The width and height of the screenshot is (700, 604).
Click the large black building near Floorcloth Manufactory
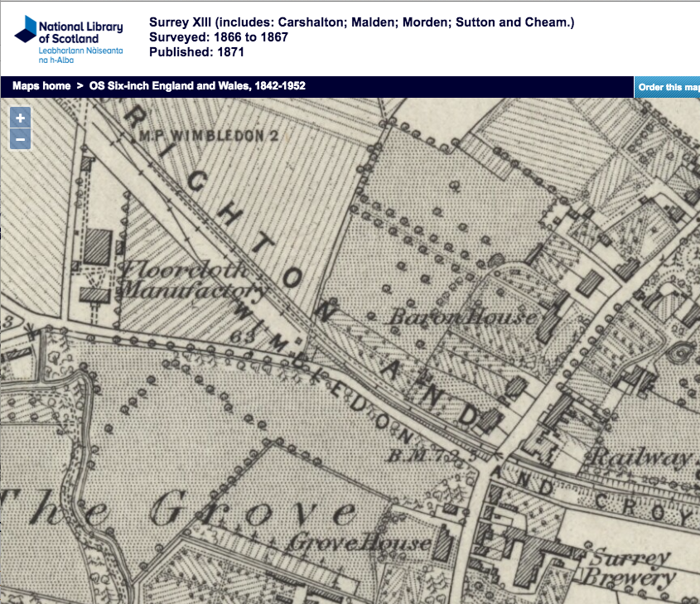pyautogui.click(x=99, y=247)
